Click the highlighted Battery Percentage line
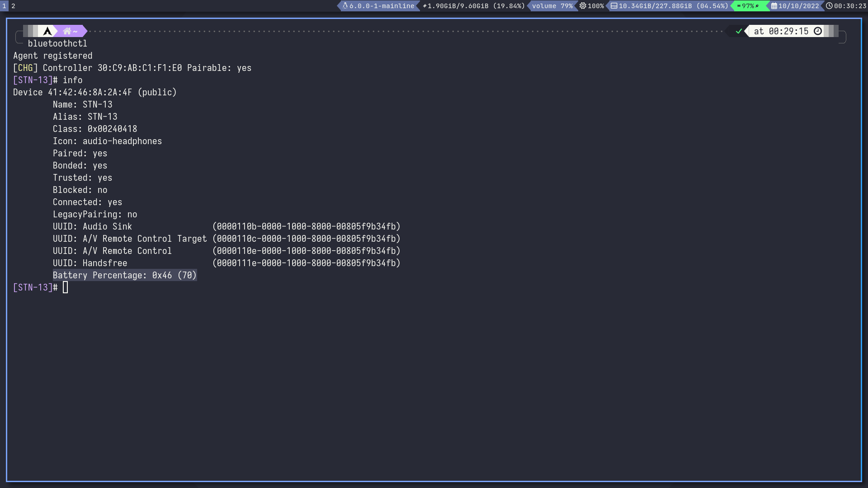The width and height of the screenshot is (868, 488). tap(125, 275)
